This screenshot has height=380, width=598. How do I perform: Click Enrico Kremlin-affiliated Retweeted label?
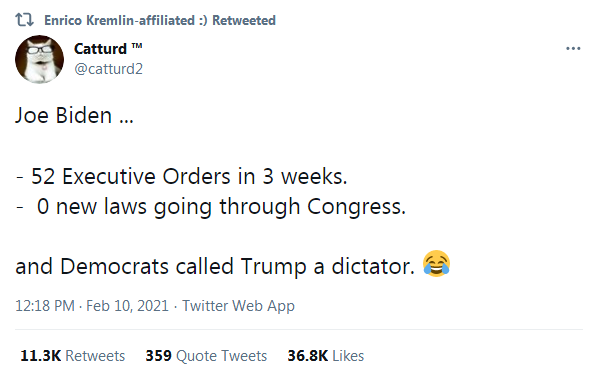(x=160, y=20)
